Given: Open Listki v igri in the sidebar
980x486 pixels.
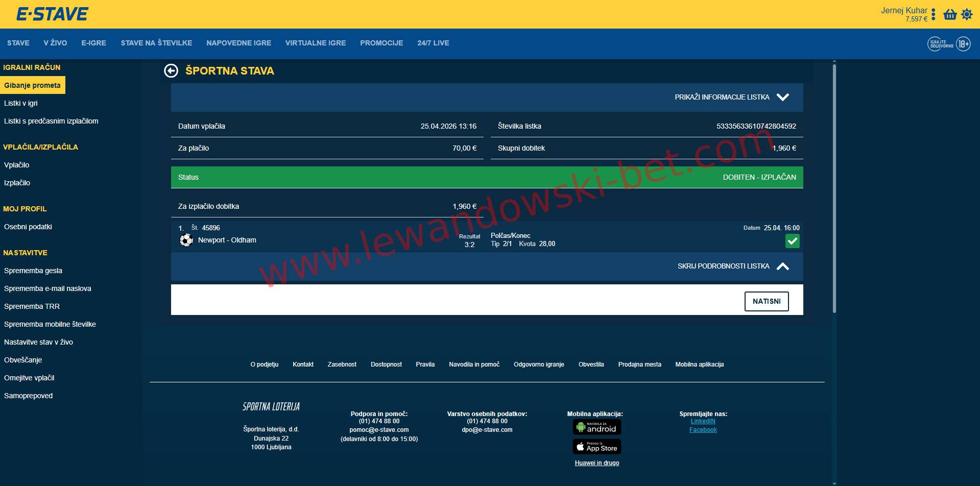Looking at the screenshot, I should 21,103.
